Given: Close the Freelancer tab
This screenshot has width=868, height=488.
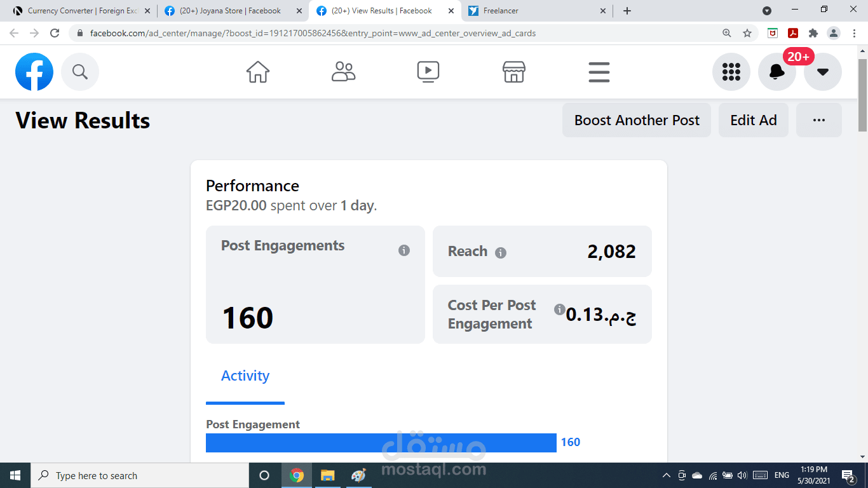Looking at the screenshot, I should pos(603,11).
